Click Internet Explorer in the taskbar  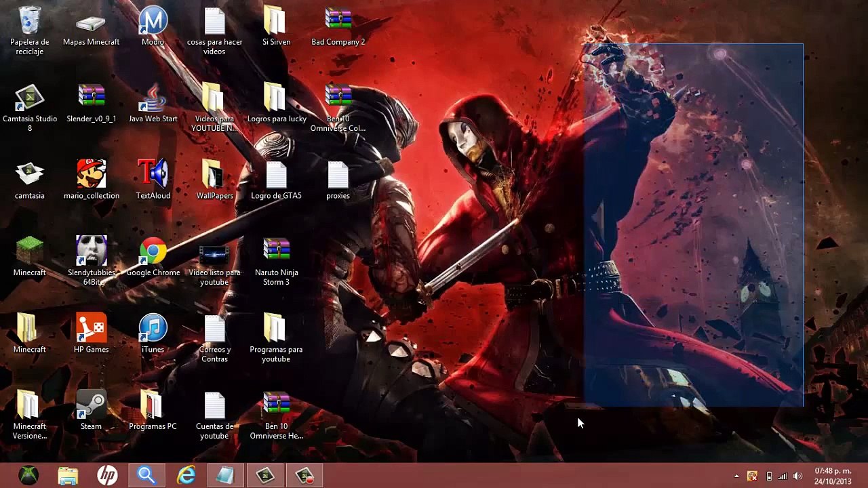186,476
